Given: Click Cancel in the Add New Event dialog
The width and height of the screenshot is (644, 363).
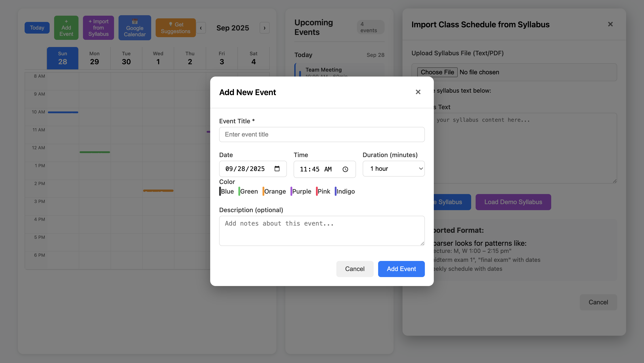Looking at the screenshot, I should pos(354,269).
